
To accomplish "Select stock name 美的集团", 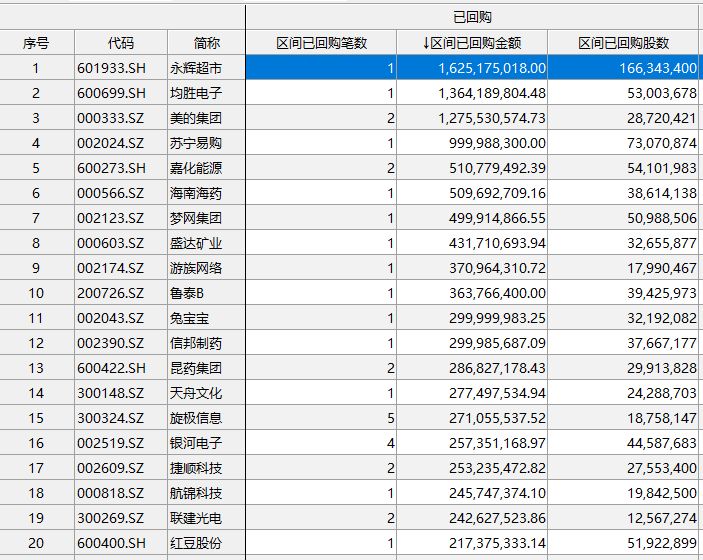I will pyautogui.click(x=196, y=118).
